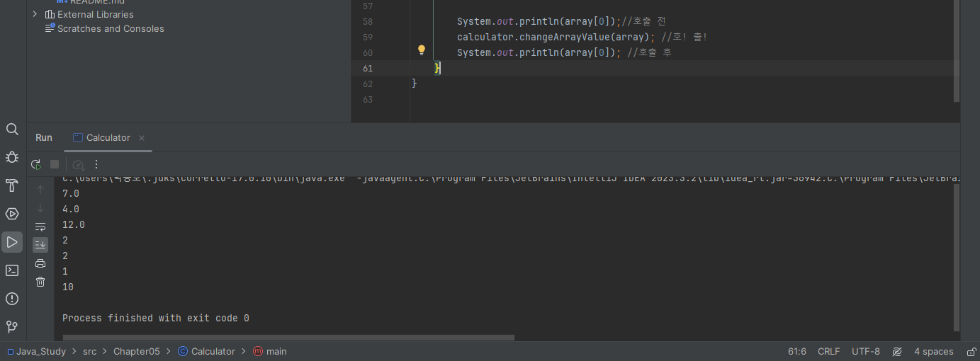Click the inspection profile icon in status bar
Screen dimensions: 980x361
pyautogui.click(x=897, y=351)
